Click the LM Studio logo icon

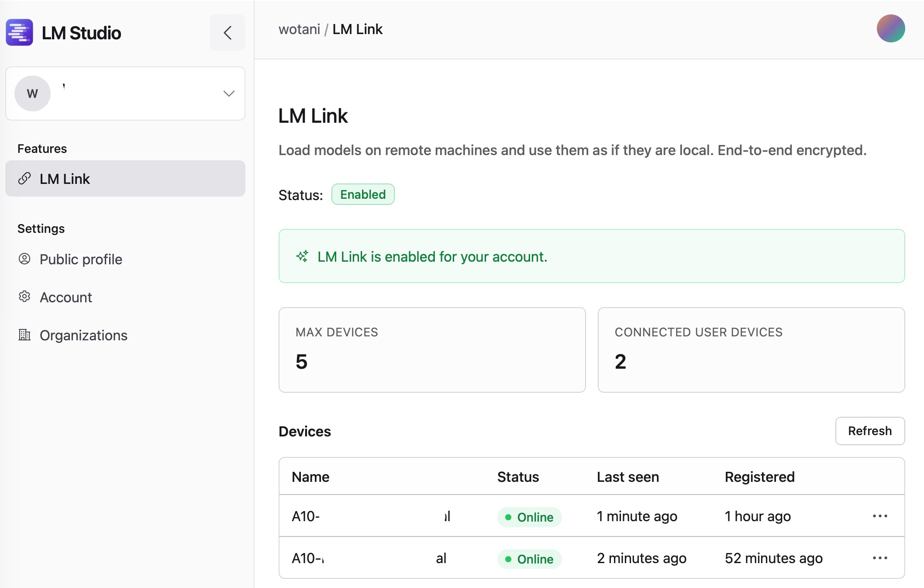19,32
